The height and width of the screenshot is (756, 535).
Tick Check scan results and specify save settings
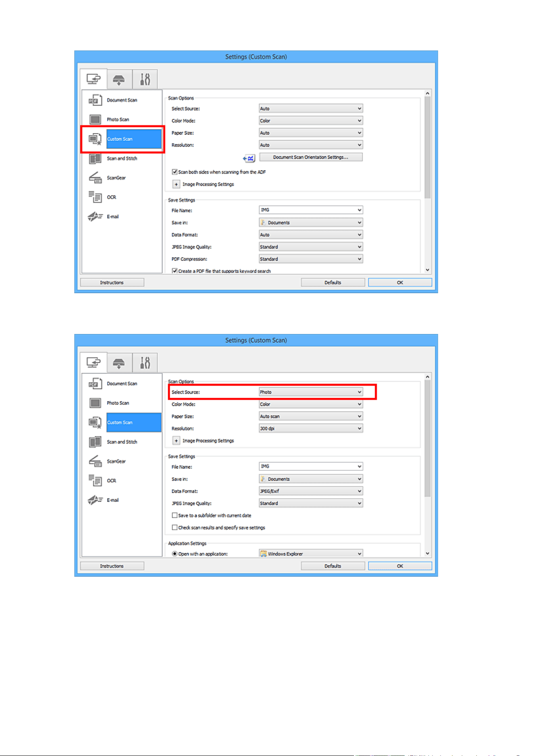pos(175,527)
